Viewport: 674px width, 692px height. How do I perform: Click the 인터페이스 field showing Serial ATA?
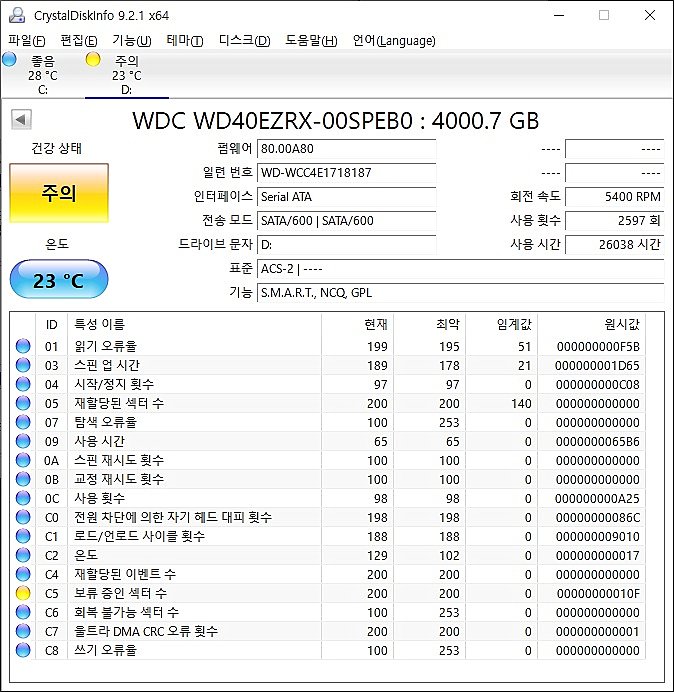tap(346, 196)
